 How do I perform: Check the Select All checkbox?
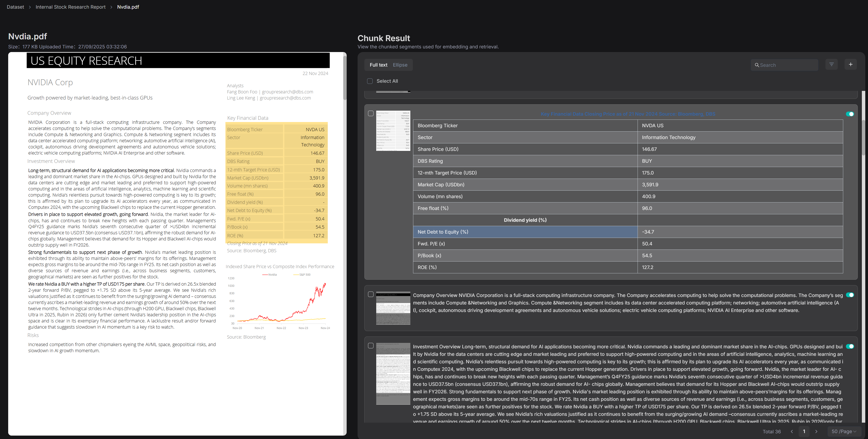370,81
